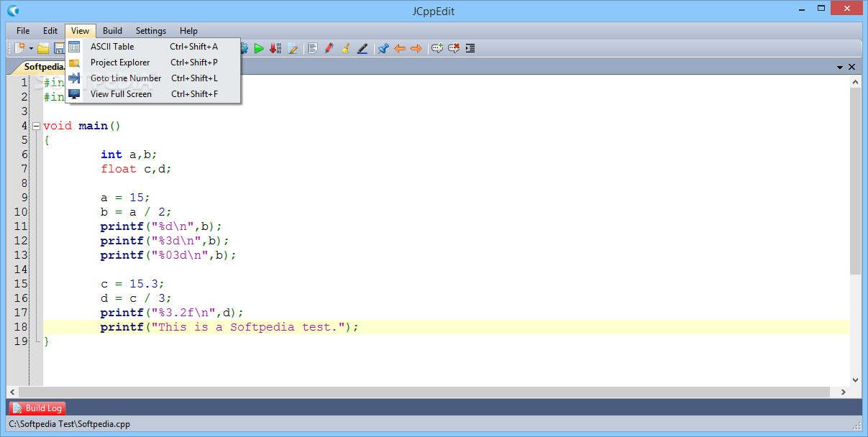Open the Build Log panel
The height and width of the screenshot is (437, 868).
click(x=37, y=408)
